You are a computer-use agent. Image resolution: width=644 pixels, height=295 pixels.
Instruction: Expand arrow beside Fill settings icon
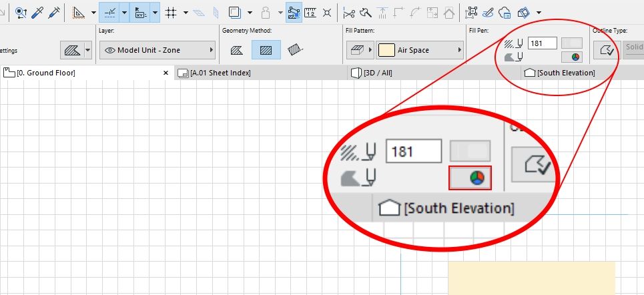click(87, 51)
